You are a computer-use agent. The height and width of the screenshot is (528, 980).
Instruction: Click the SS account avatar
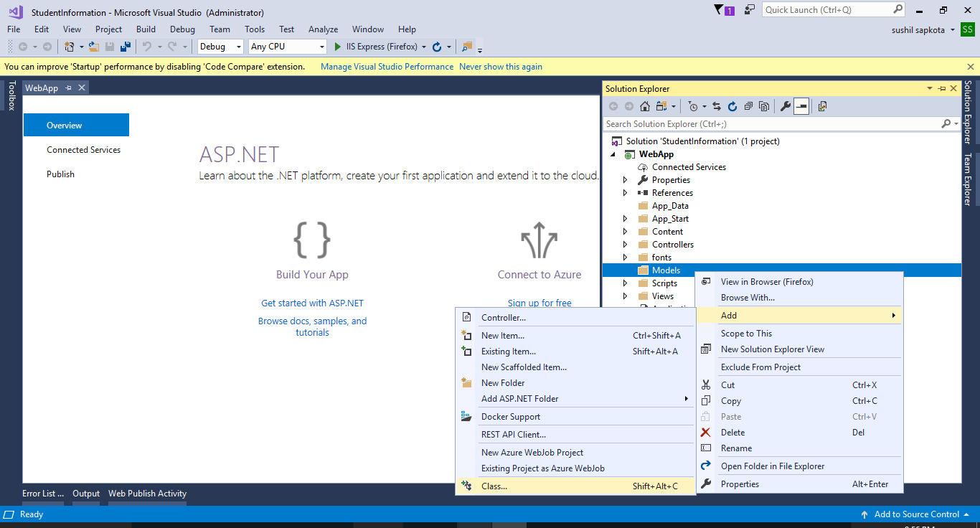point(968,29)
